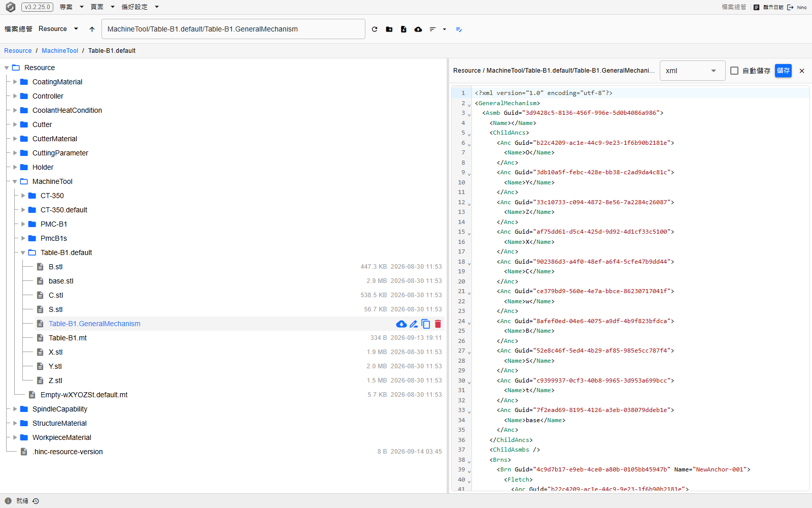The height and width of the screenshot is (508, 812).
Task: Collapse the MachineTool folder
Action: point(15,181)
